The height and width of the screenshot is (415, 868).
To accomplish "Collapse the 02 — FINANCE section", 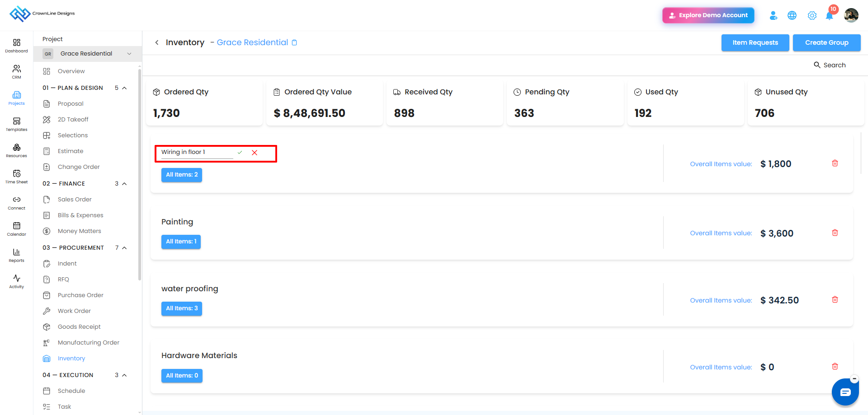I will tap(124, 184).
